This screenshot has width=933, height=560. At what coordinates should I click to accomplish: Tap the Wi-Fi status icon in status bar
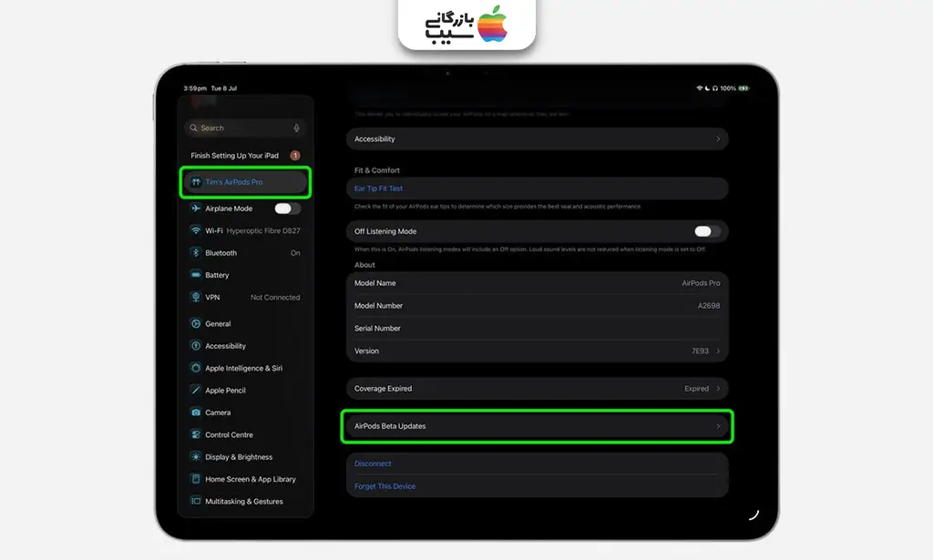(x=700, y=88)
